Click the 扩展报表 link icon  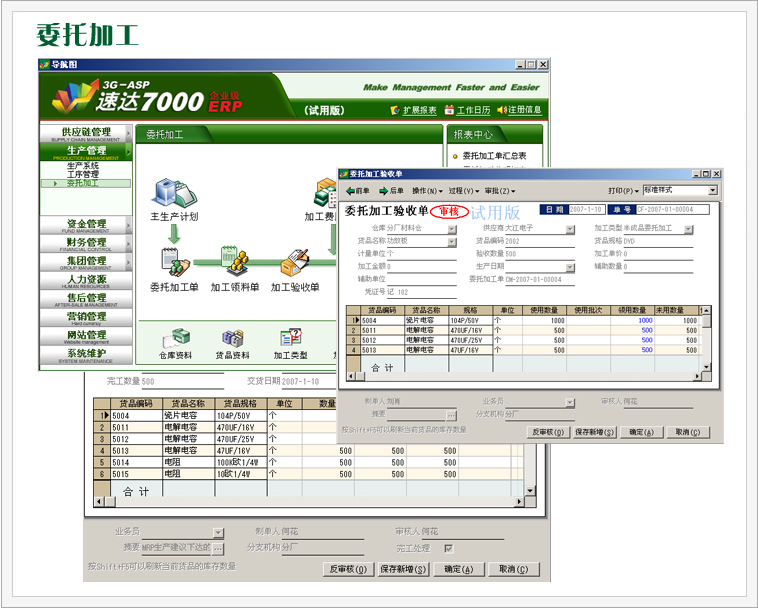395,111
